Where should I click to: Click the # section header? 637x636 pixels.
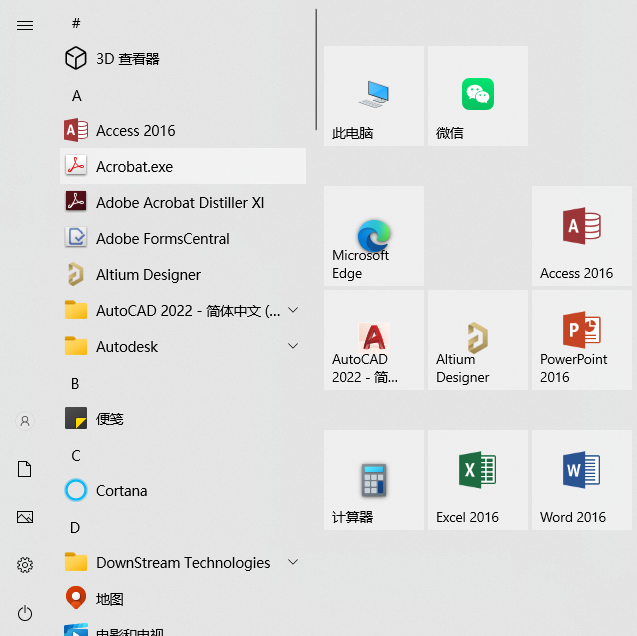click(76, 23)
